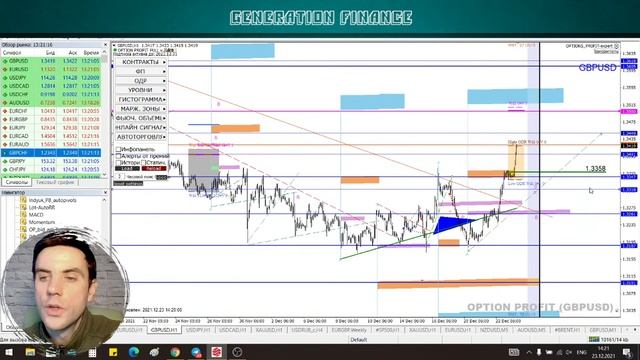Expand the ГИСТОГРАММА menu
This screenshot has height=360, width=640.
coord(141,100)
